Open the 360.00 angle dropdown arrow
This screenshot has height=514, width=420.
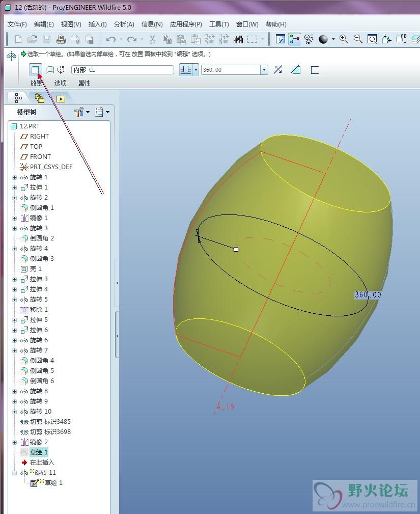(x=264, y=70)
